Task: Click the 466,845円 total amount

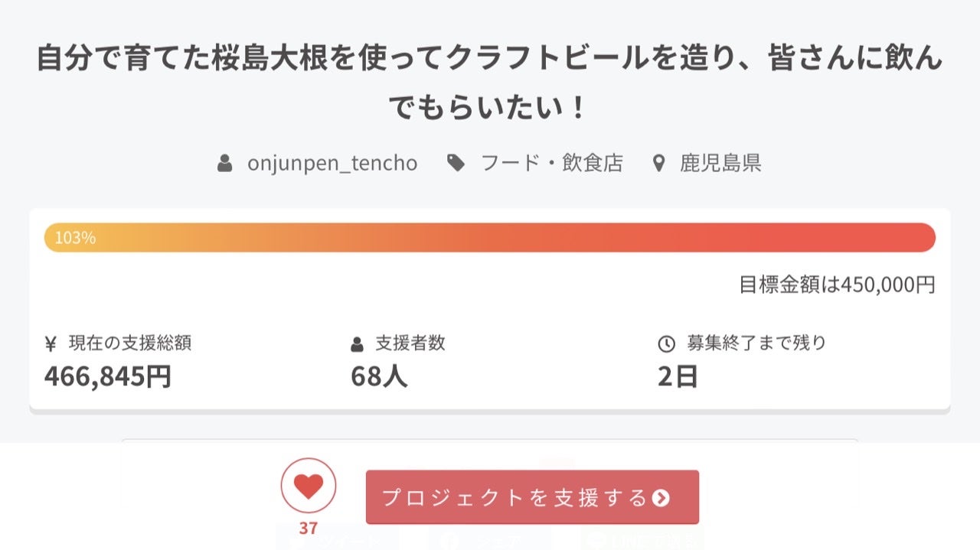Action: (108, 376)
